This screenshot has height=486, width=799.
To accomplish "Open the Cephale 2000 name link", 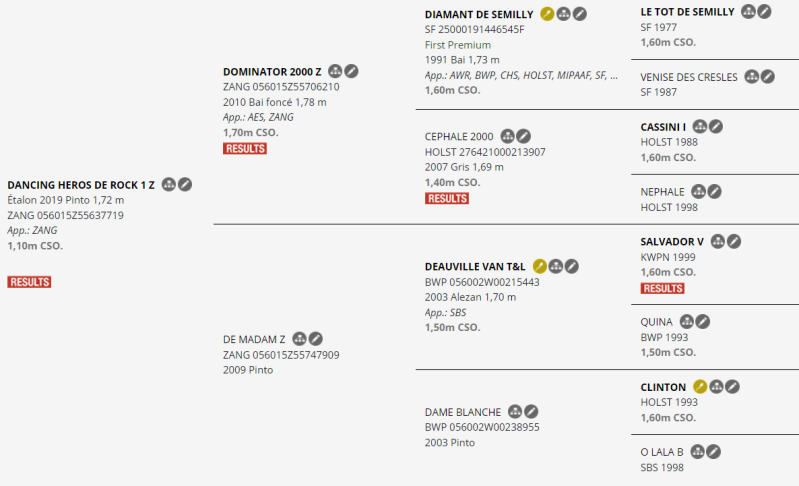I will point(459,136).
